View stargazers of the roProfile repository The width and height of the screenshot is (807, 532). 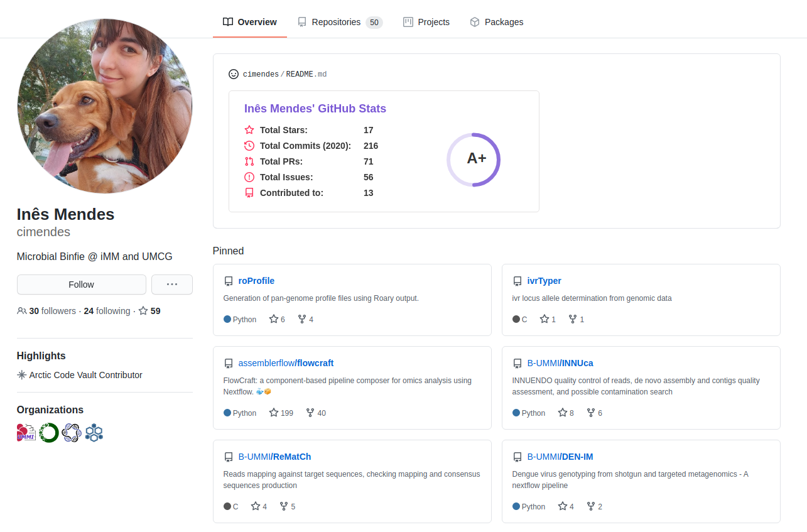click(x=277, y=319)
